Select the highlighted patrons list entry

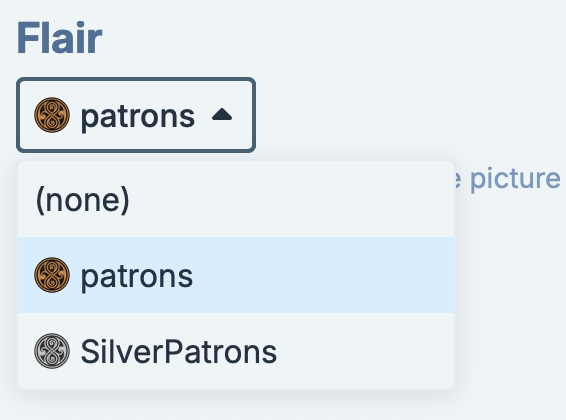[236, 275]
